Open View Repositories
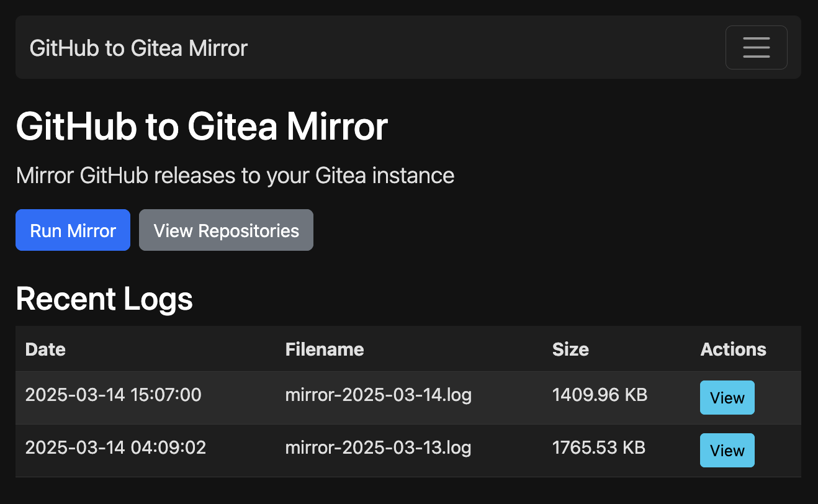The height and width of the screenshot is (504, 818). click(x=226, y=230)
